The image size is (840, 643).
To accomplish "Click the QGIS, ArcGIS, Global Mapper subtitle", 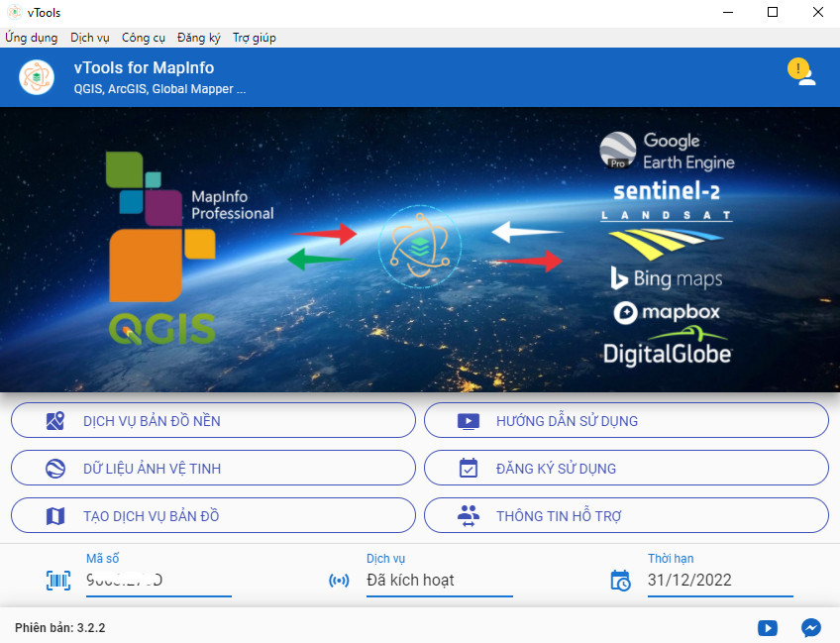I will (159, 89).
